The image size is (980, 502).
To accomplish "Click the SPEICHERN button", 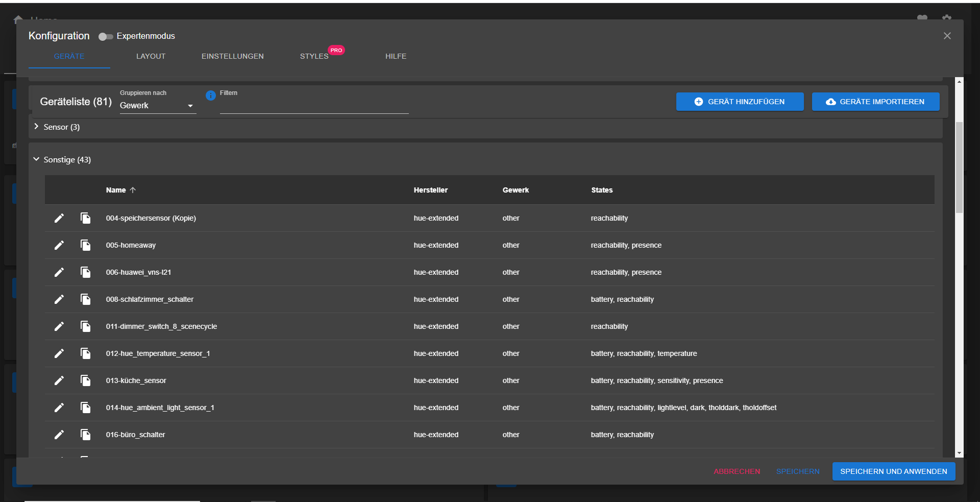I will coord(798,471).
